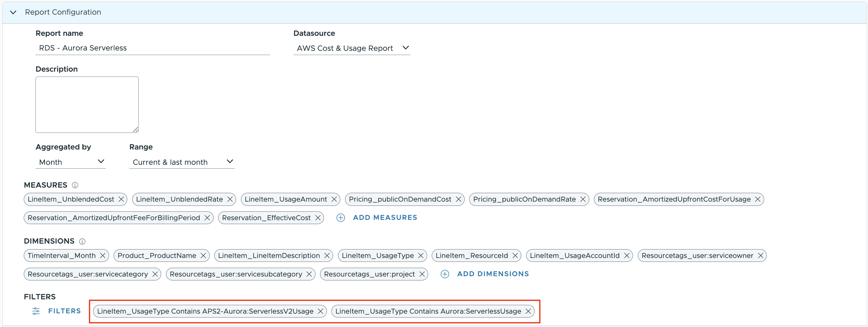868x327 pixels.
Task: Open the Range dropdown
Action: pos(182,162)
